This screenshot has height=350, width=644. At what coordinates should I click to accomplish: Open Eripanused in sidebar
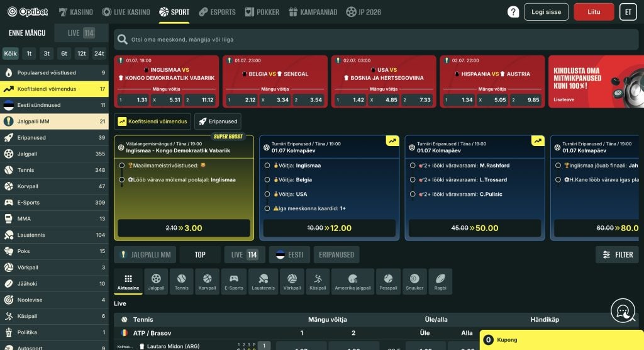pyautogui.click(x=54, y=138)
